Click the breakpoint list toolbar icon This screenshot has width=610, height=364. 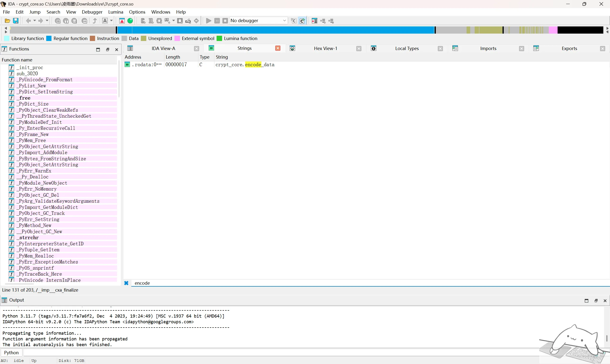pyautogui.click(x=315, y=21)
